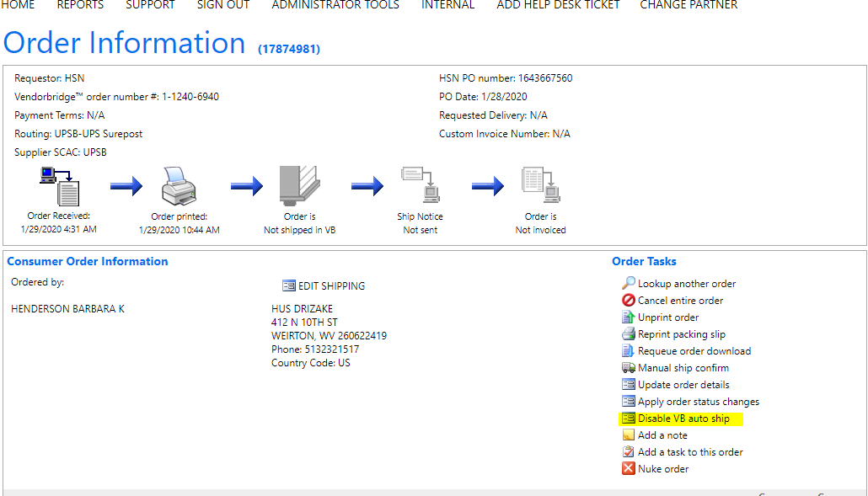This screenshot has width=868, height=496.
Task: Click the red prohibited icon for Cancel entire order
Action: point(629,301)
